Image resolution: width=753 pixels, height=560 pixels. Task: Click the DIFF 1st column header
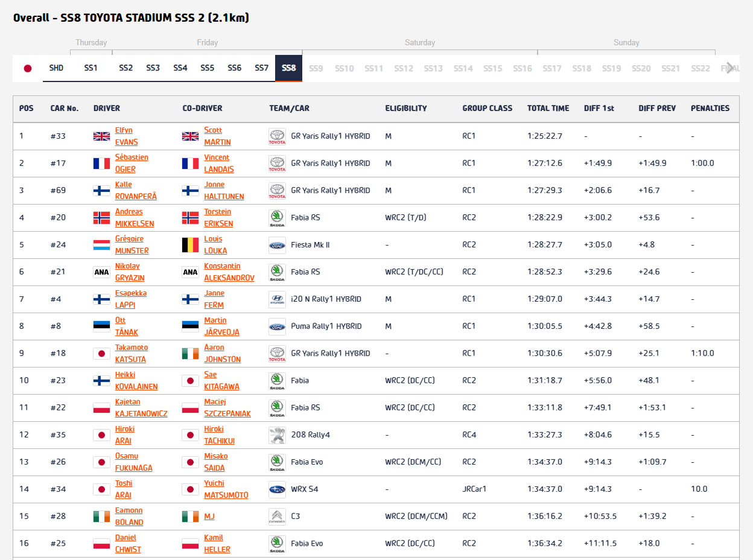click(599, 109)
